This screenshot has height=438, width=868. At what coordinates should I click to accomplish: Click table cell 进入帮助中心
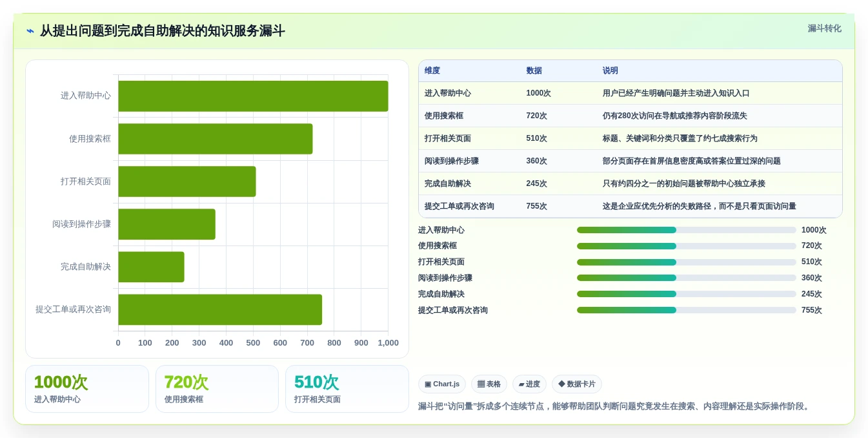448,93
